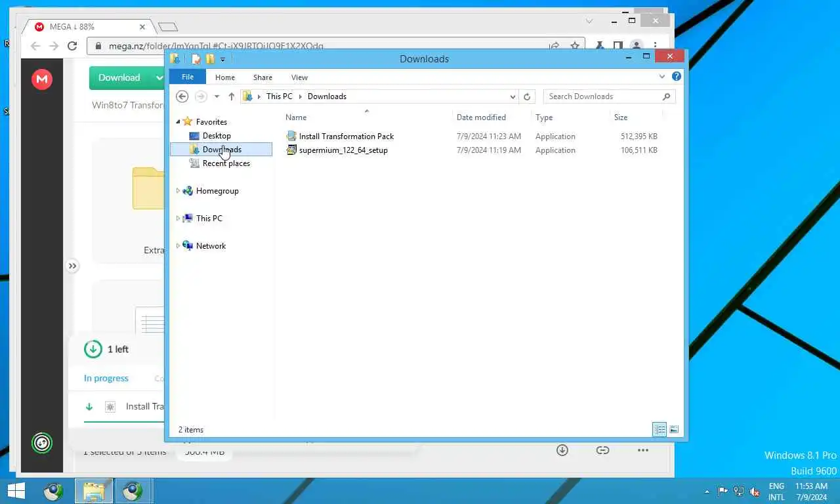Open Explorer Help question mark icon
The width and height of the screenshot is (840, 504).
click(x=677, y=77)
